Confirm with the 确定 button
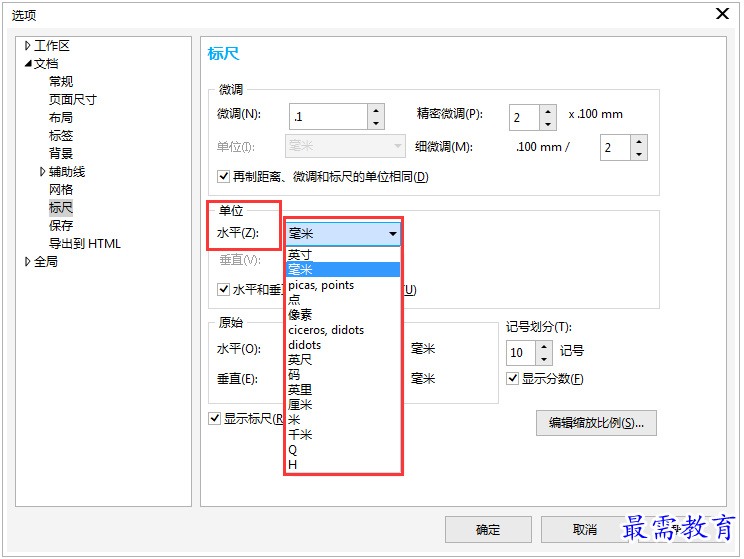Screen dimensions: 744x559 pyautogui.click(x=488, y=530)
